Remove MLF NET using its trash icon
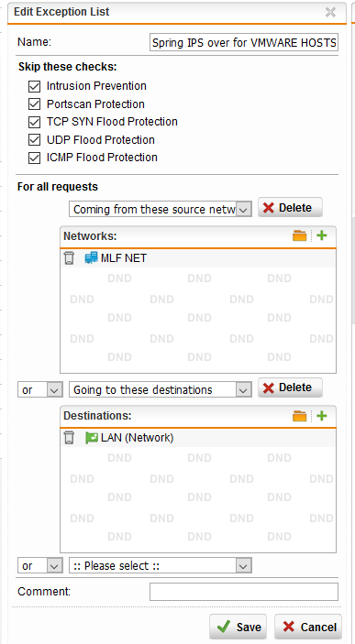The height and width of the screenshot is (644, 355). (x=69, y=258)
